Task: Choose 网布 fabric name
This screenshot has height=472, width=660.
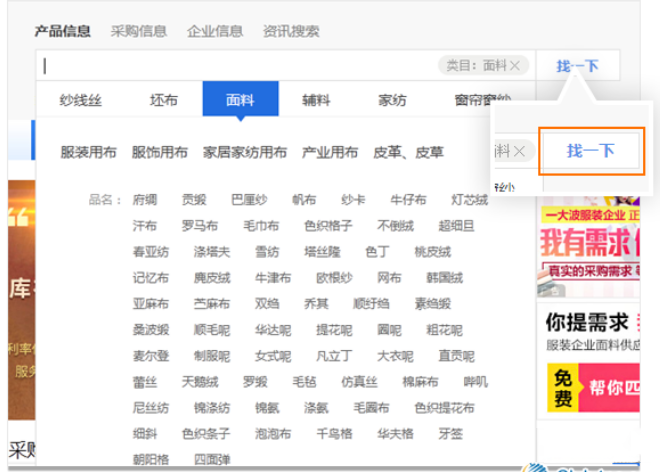Action: [x=389, y=278]
